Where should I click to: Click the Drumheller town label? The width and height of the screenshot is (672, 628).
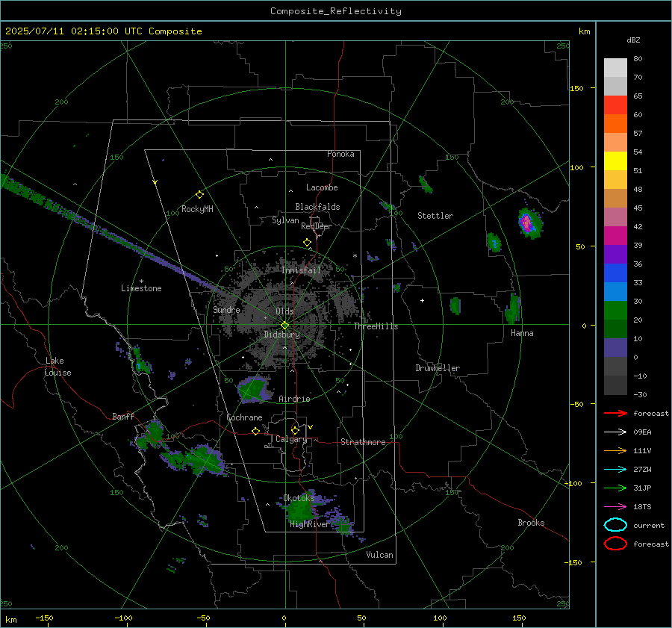tap(438, 368)
